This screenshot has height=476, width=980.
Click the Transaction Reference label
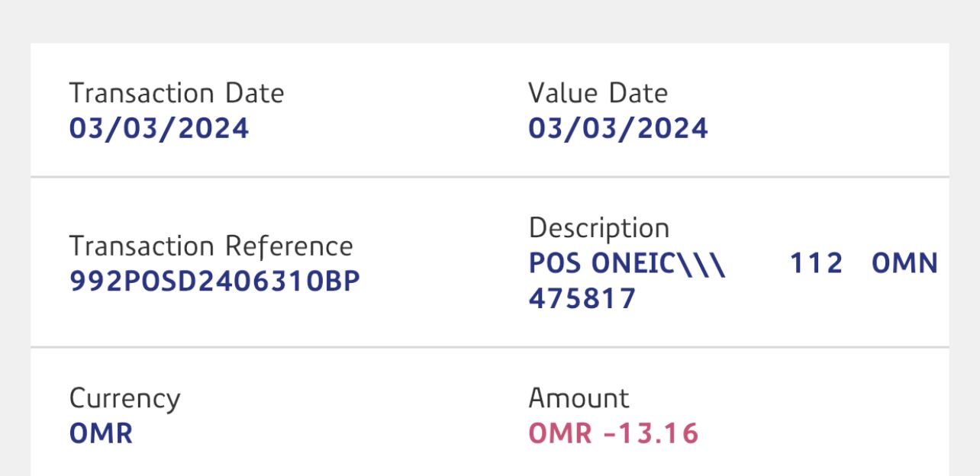point(211,246)
